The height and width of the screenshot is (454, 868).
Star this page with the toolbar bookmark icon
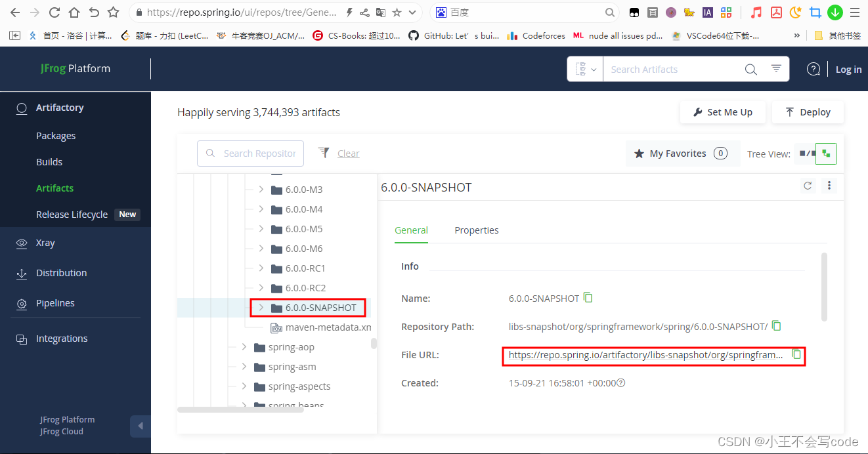[114, 12]
